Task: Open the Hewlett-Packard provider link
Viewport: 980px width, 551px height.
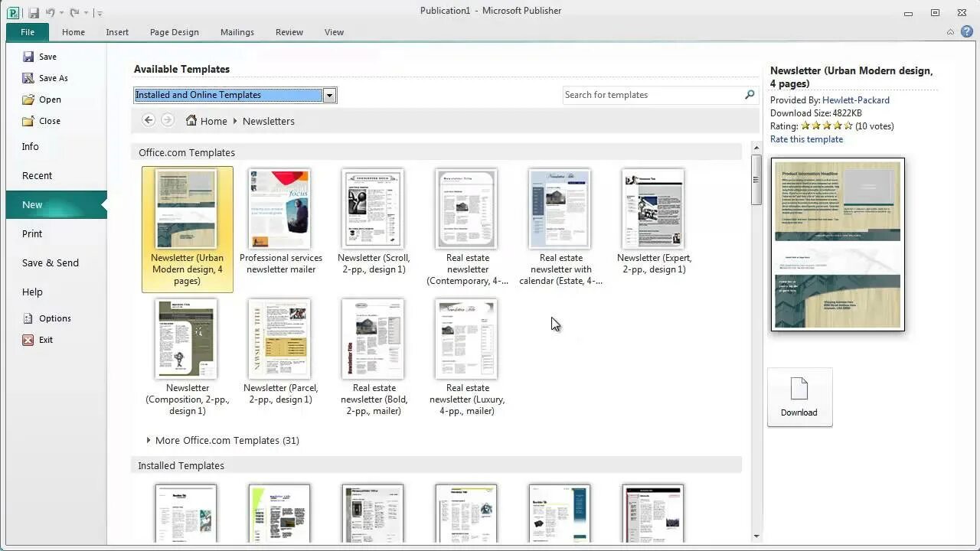Action: pyautogui.click(x=855, y=100)
